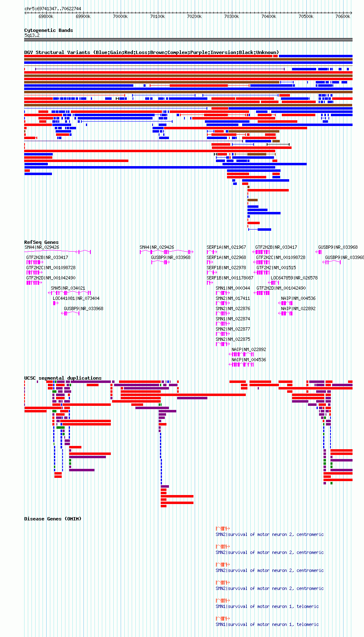Open the Cytogenetic Bands track title
Viewport: 364px width, 637px height.
(x=49, y=30)
